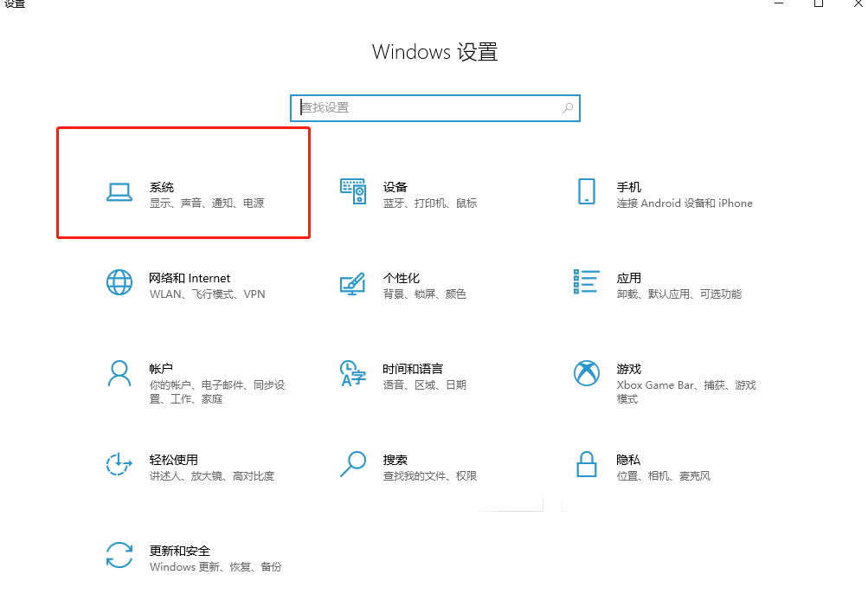Click the Time and Language icon
This screenshot has height=594, width=868.
353,373
